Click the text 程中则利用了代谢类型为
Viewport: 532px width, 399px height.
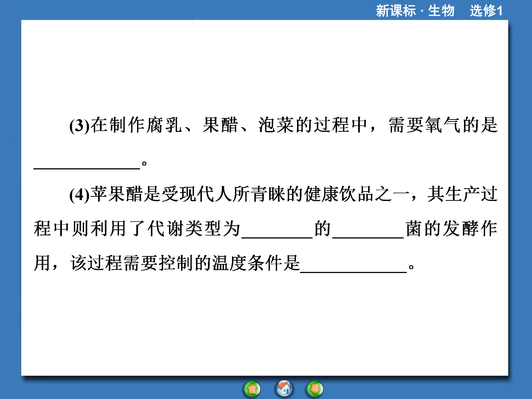[x=137, y=229]
